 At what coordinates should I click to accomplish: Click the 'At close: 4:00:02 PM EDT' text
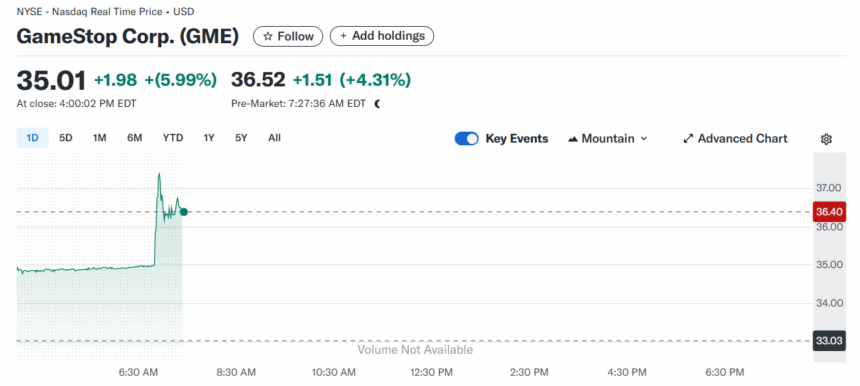pyautogui.click(x=76, y=104)
